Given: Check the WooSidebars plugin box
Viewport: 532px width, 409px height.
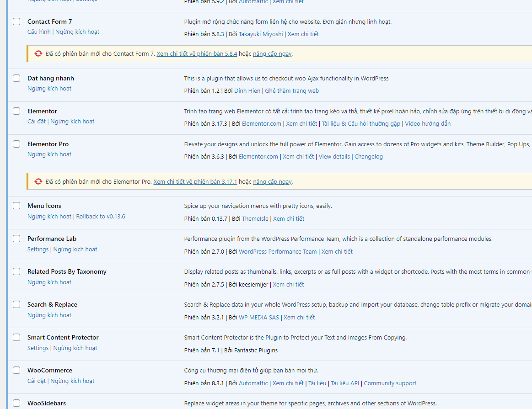Looking at the screenshot, I should point(16,403).
